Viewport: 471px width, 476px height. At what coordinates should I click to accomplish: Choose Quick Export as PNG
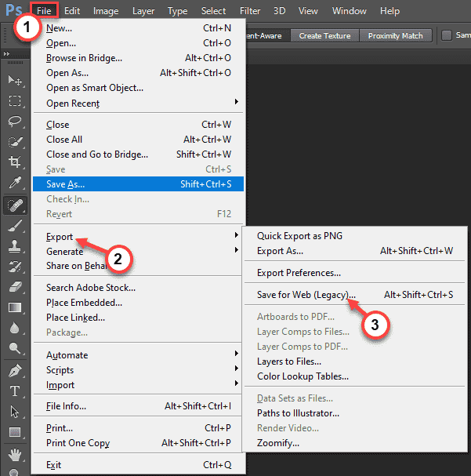(x=355, y=236)
